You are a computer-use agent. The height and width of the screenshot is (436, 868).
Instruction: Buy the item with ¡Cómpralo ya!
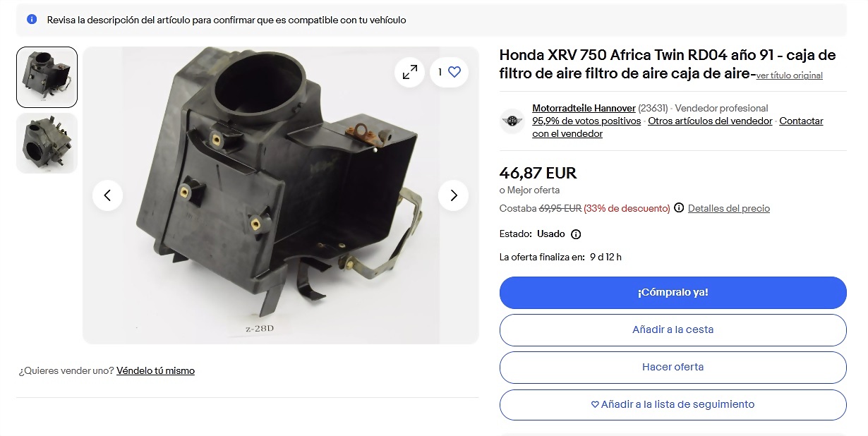pos(673,293)
